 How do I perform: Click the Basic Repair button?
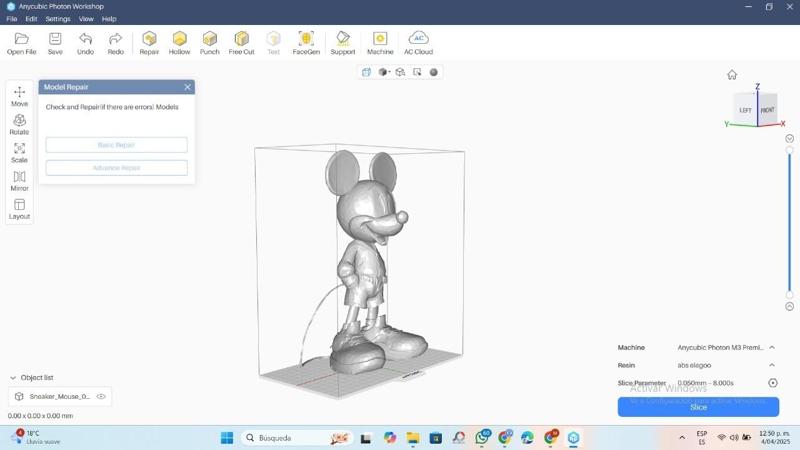coord(116,145)
